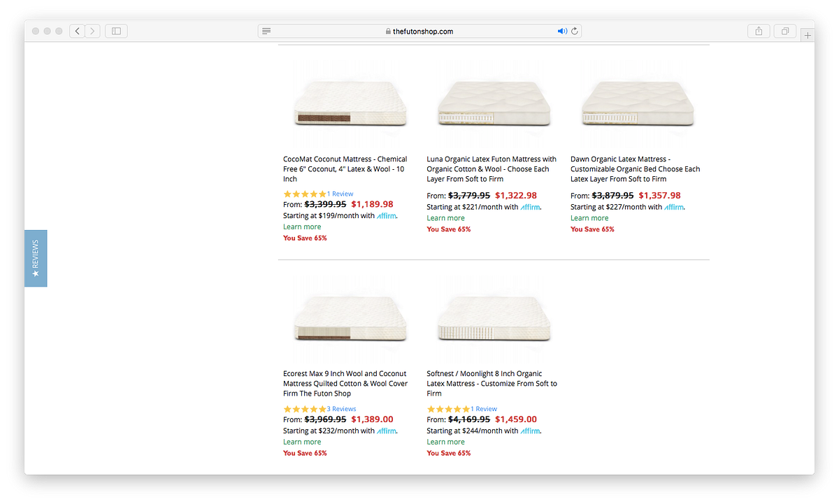Viewport: 839px width, 504px height.
Task: Show the browser sidebar
Action: tap(115, 31)
